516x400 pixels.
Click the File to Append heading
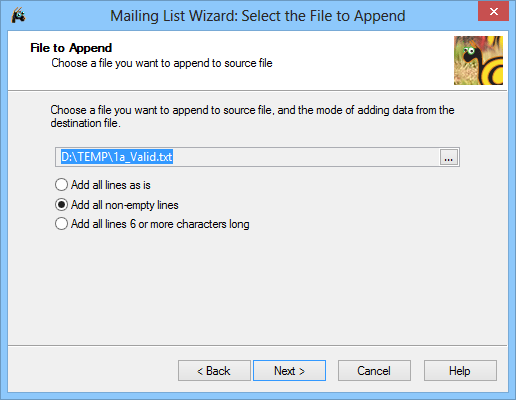(x=71, y=48)
